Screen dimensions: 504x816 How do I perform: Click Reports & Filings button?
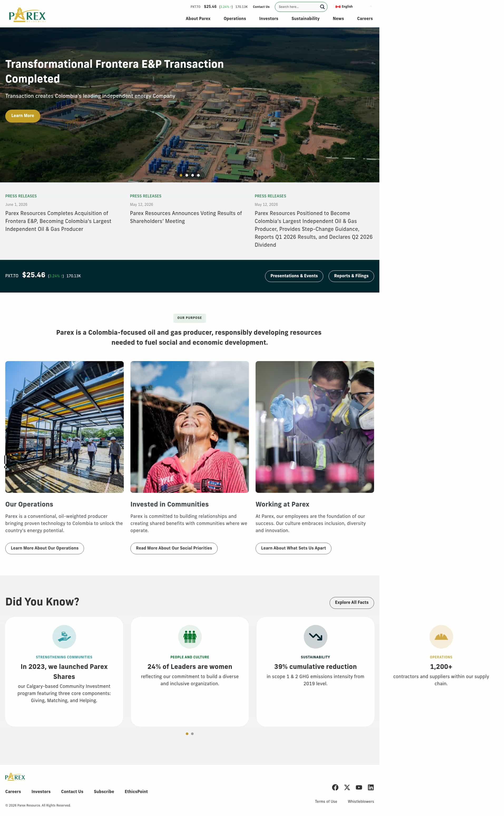pos(351,276)
